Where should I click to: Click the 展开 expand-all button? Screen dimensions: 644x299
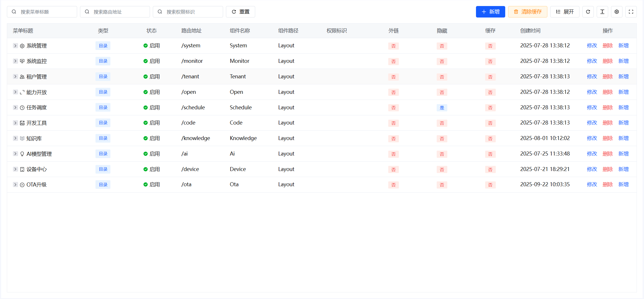click(565, 12)
